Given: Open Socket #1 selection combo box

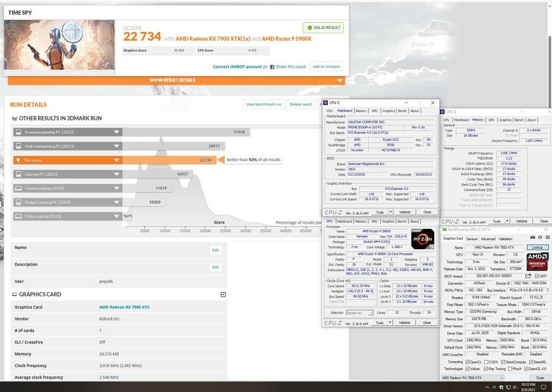Looking at the screenshot, I should click(x=359, y=312).
